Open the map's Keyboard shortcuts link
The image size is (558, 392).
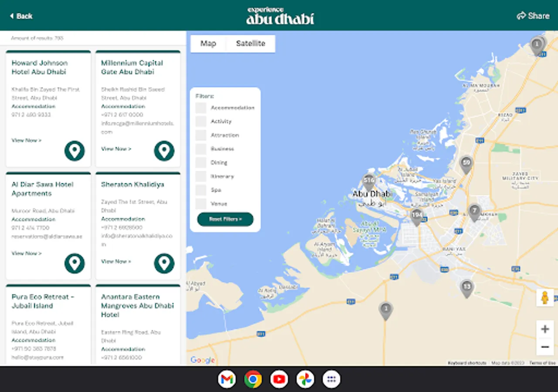tap(467, 363)
